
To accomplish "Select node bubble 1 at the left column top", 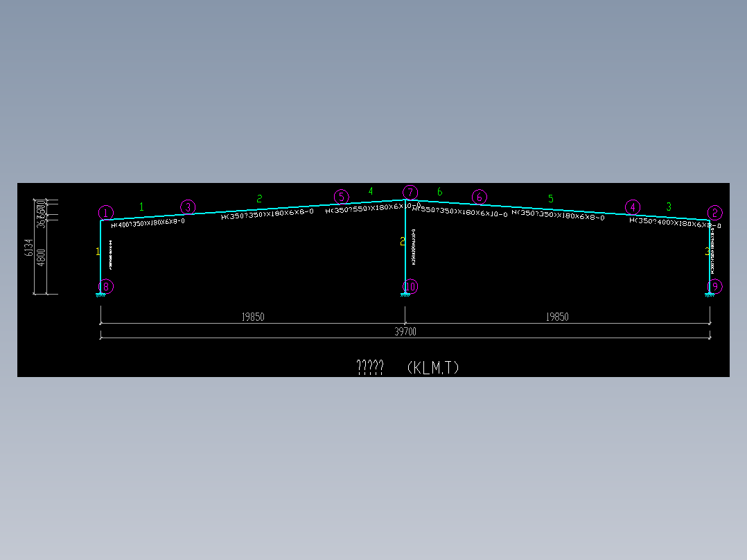I will (105, 213).
